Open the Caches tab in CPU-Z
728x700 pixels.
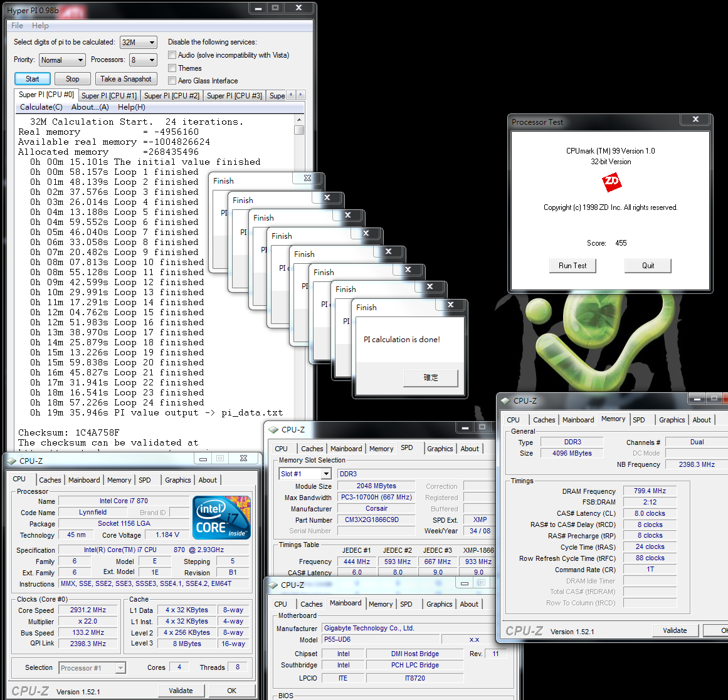(50, 480)
